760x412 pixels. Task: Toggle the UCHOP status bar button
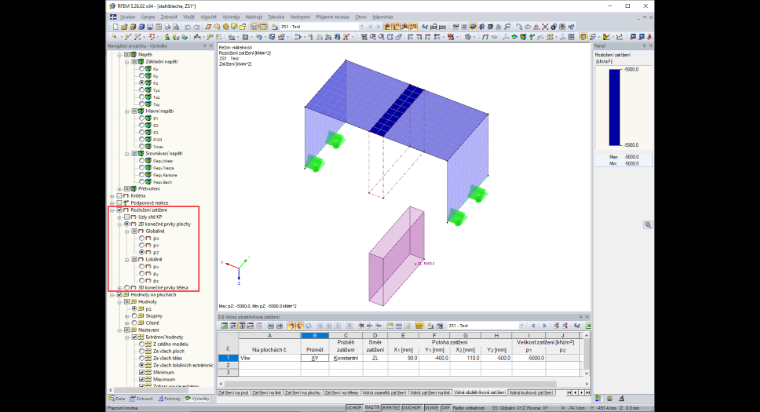[354, 408]
